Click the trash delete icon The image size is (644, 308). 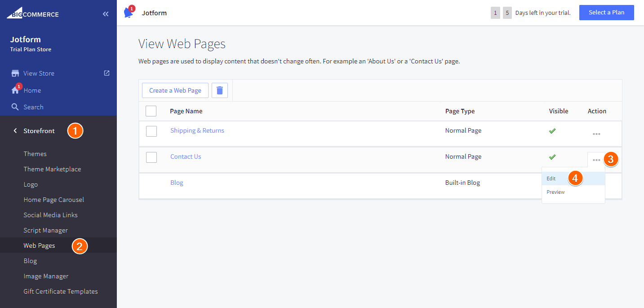[220, 90]
